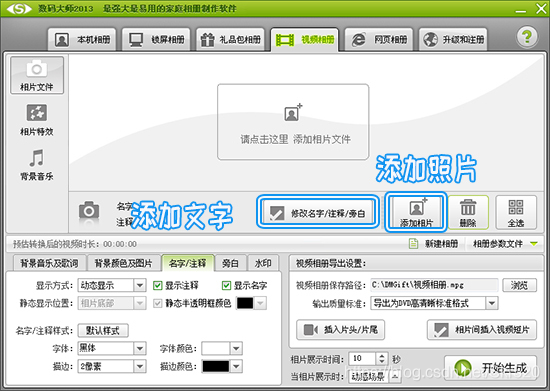This screenshot has height=391, width=550.
Task: Open the 水印 settings tab
Action: [x=263, y=263]
